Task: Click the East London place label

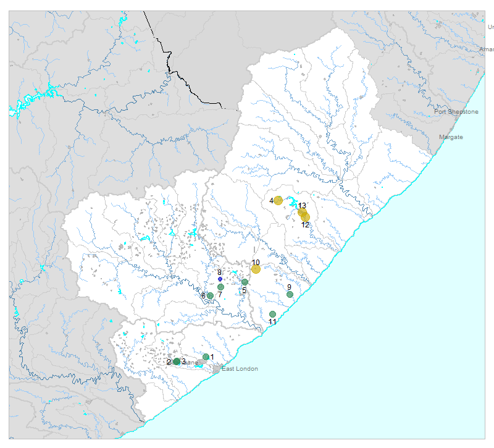Action: (x=240, y=369)
